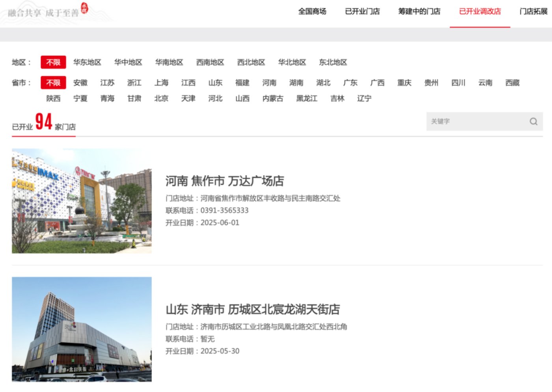Filter by 华东地区 region
552x392 pixels.
(x=87, y=62)
